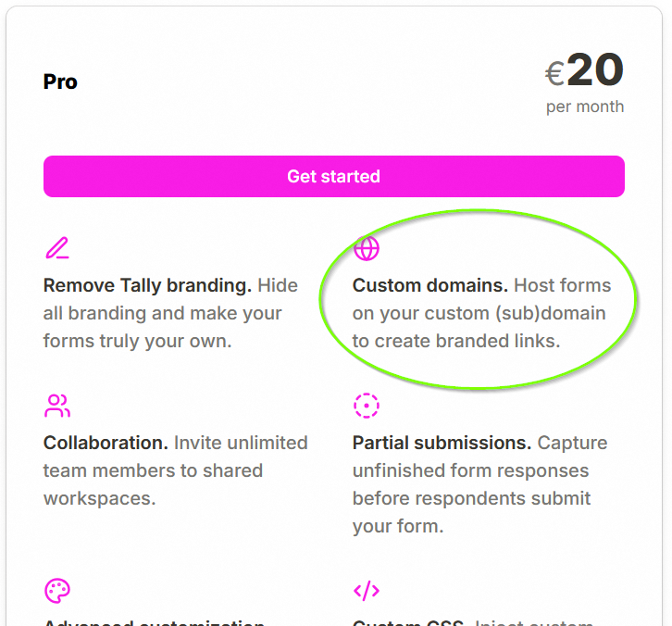The image size is (672, 626).
Task: Click the partially visible 'Custom CSS' heading
Action: point(407,622)
